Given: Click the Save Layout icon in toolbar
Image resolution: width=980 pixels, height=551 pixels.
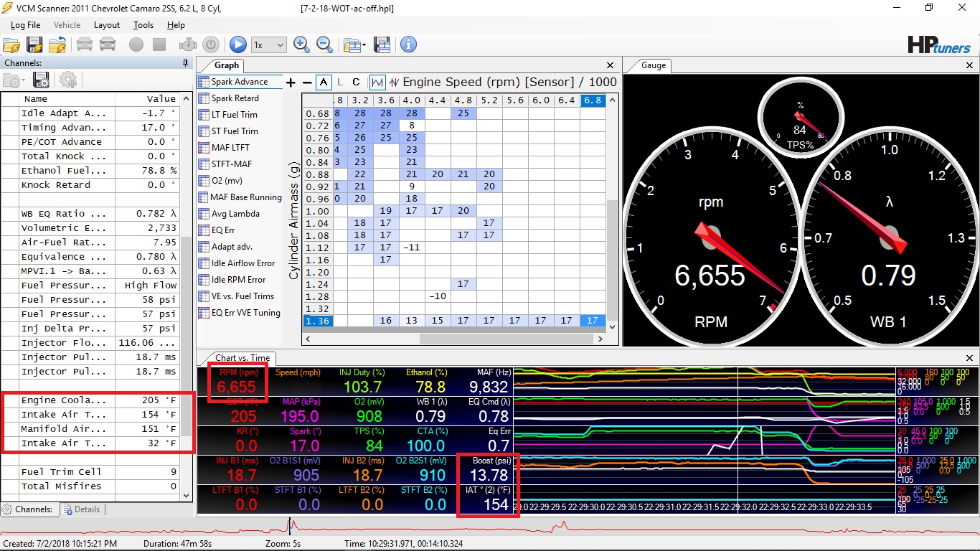Looking at the screenshot, I should pyautogui.click(x=382, y=44).
